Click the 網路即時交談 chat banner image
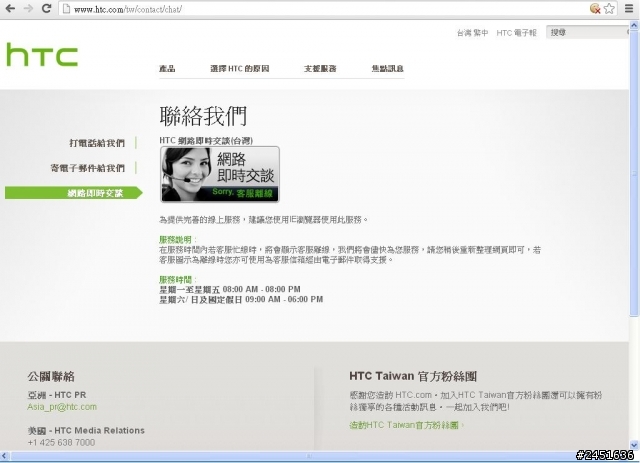Image resolution: width=640 pixels, height=463 pixels. coord(220,174)
